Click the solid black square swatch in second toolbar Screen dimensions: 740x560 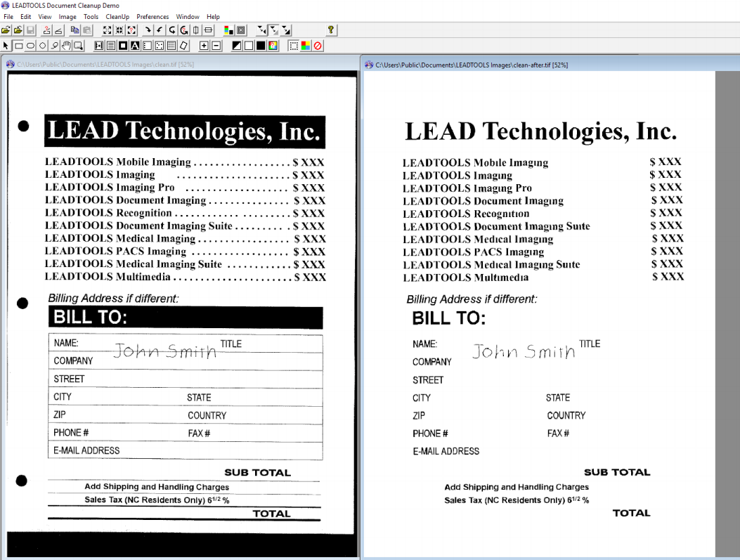click(x=261, y=46)
